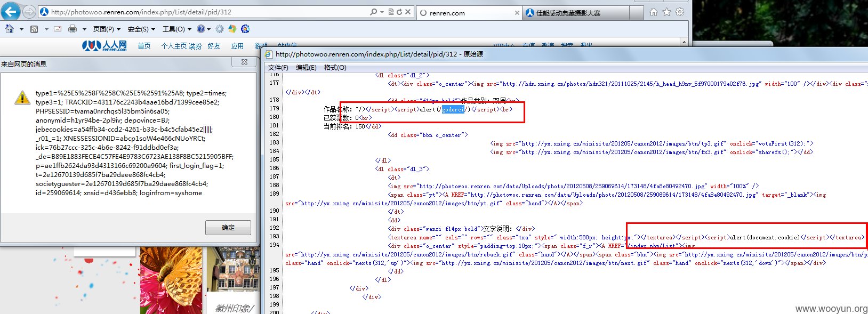This screenshot has width=868, height=314.
Task: Click the browser Forward arrow button
Action: (x=29, y=11)
